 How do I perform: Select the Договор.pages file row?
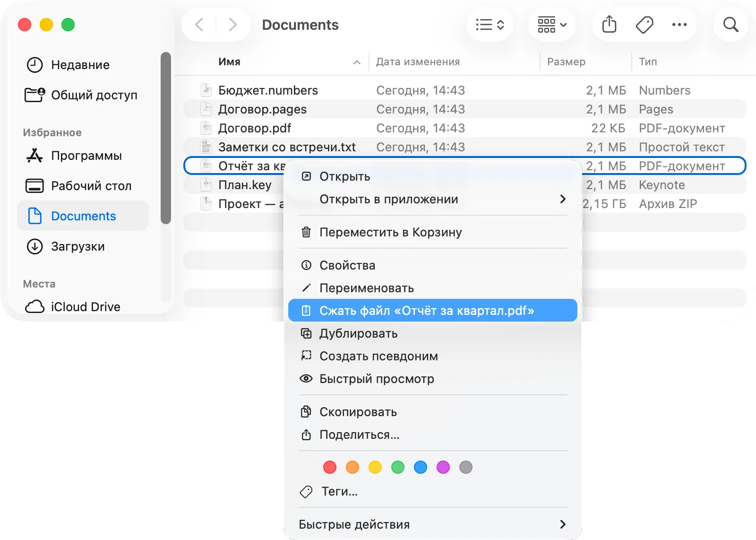click(x=465, y=109)
